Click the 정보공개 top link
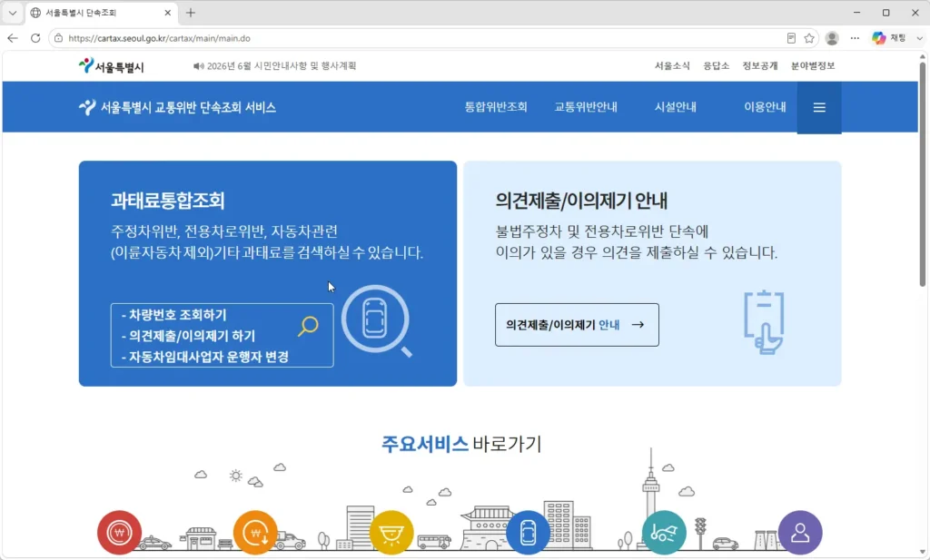 tap(760, 65)
